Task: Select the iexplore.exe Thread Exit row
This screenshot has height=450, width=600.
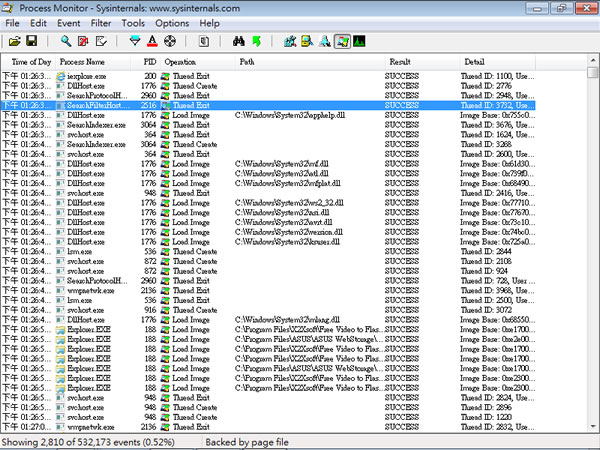Action: [x=200, y=76]
